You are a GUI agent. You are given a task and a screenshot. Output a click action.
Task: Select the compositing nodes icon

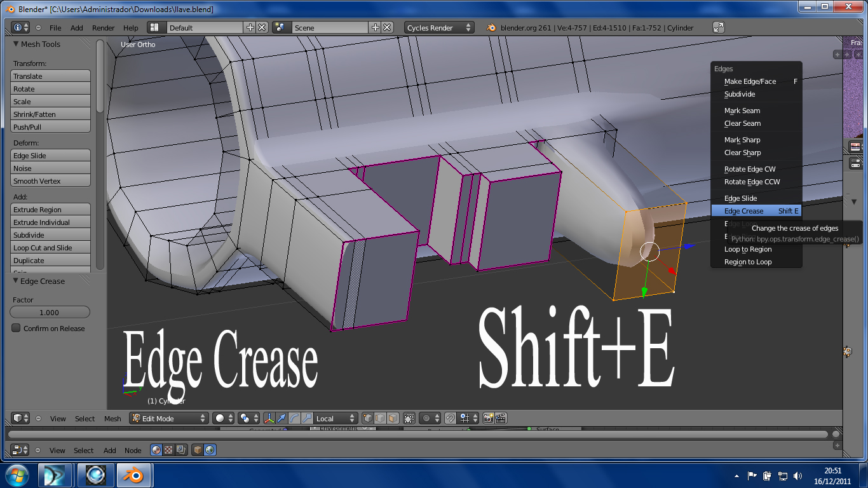181,450
